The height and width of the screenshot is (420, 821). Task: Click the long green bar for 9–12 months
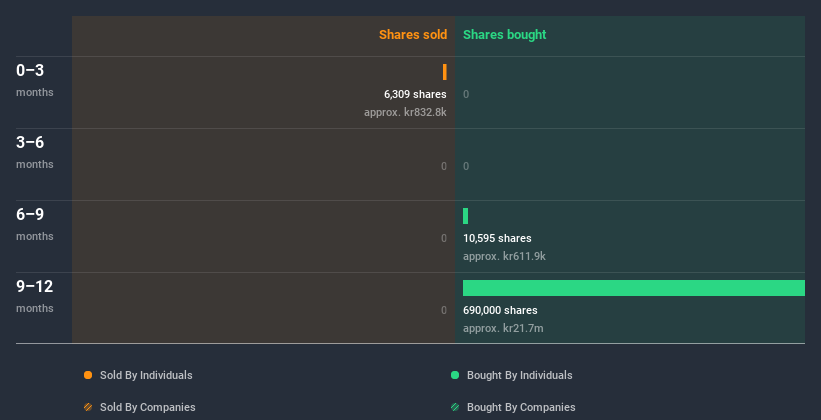pyautogui.click(x=634, y=288)
